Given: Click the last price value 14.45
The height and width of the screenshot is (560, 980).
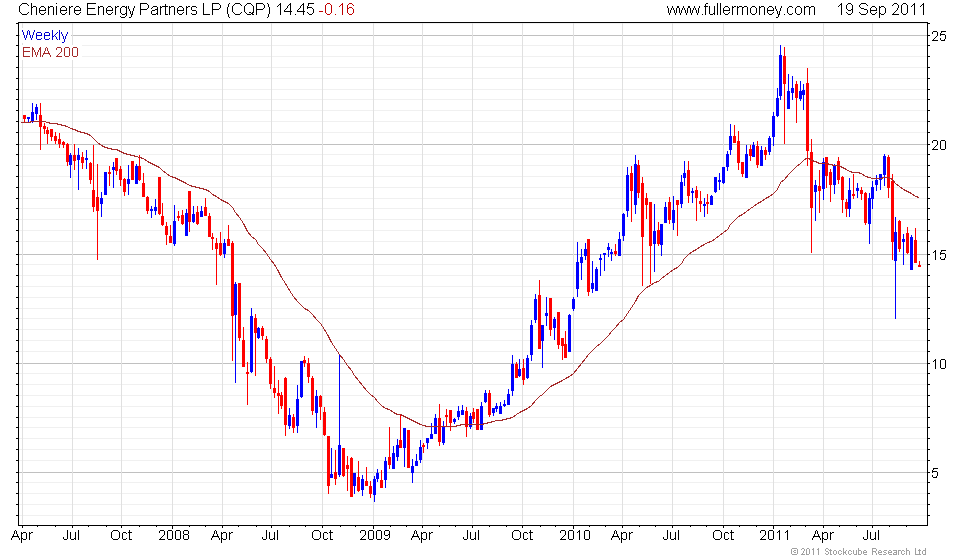Looking at the screenshot, I should 295,10.
